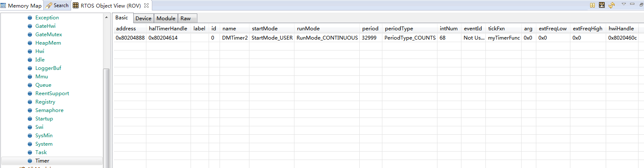Viewport: 644px width, 168px height.
Task: Click the Search tab flashlight icon
Action: point(49,5)
